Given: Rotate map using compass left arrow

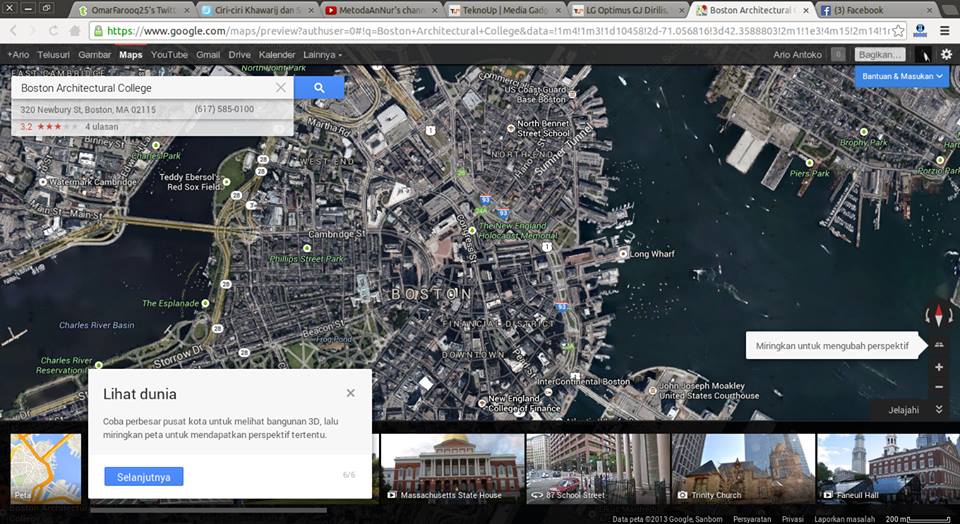Looking at the screenshot, I should click(928, 316).
